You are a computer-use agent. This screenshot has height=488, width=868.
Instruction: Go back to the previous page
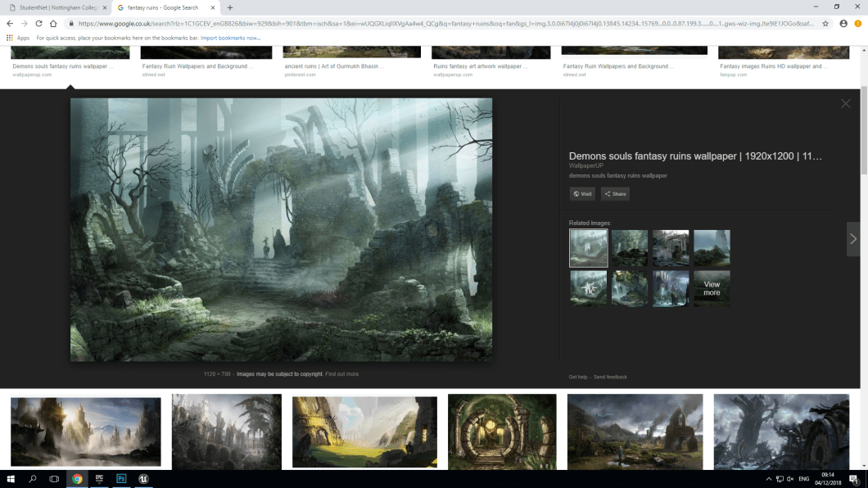(10, 23)
